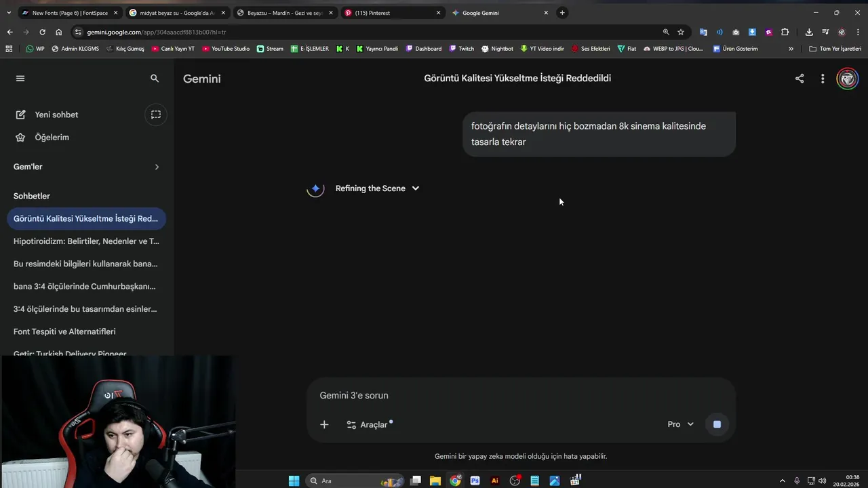The width and height of the screenshot is (868, 488).
Task: Open the Google account avatar
Action: (x=847, y=79)
